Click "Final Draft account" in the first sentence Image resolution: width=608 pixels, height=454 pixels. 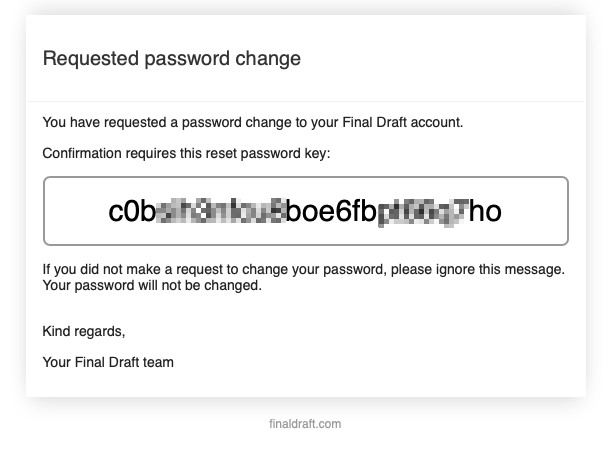click(x=402, y=123)
